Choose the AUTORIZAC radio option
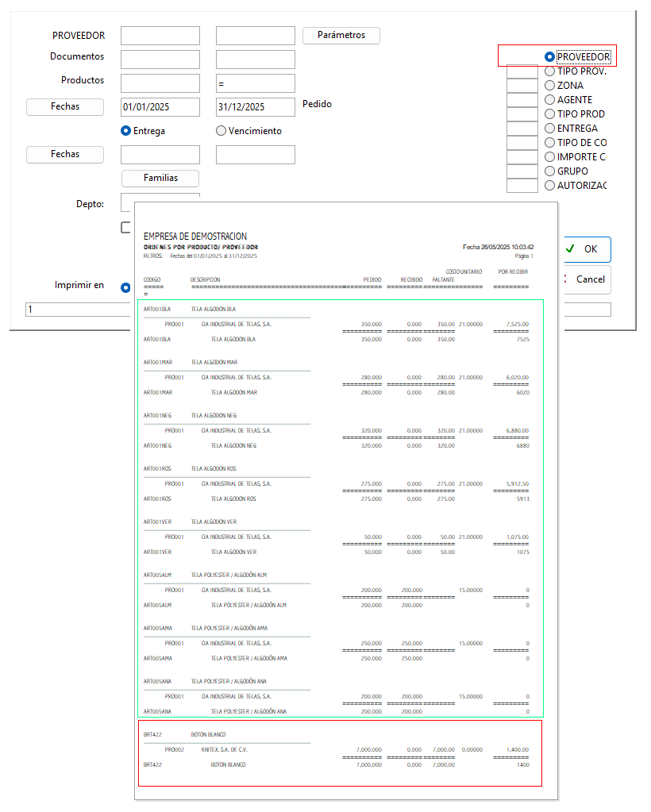651x812 pixels. tap(549, 186)
